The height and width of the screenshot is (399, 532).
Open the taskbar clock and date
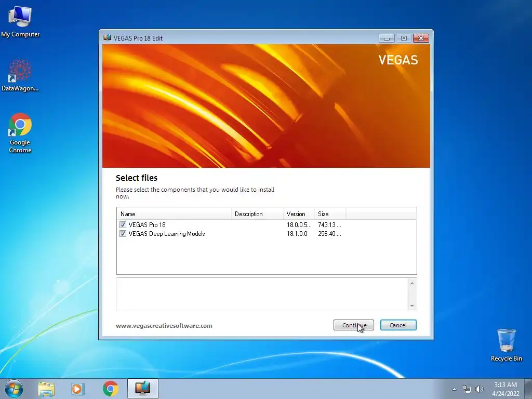(506, 389)
